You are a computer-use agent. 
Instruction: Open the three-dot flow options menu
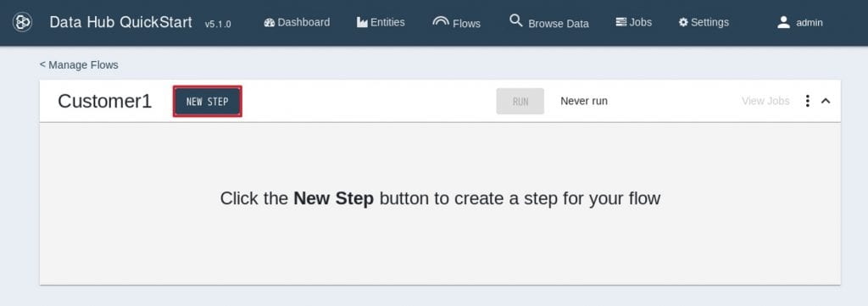[808, 101]
